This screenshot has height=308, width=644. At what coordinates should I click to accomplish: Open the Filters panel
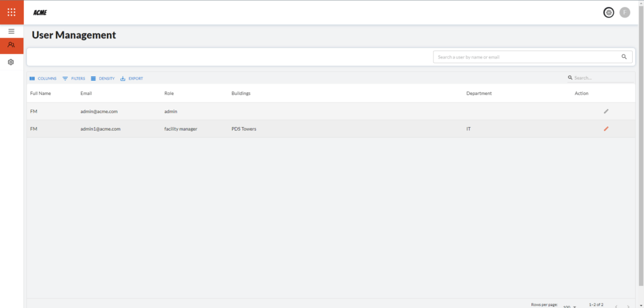click(74, 79)
